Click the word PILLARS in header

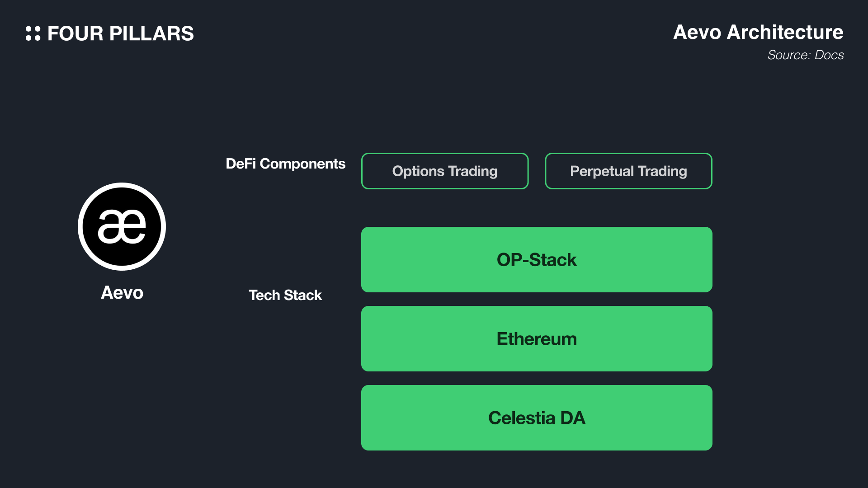click(x=151, y=33)
